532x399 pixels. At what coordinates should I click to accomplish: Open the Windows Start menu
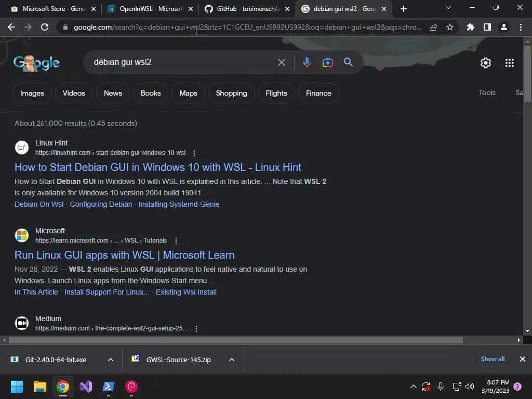(17, 387)
